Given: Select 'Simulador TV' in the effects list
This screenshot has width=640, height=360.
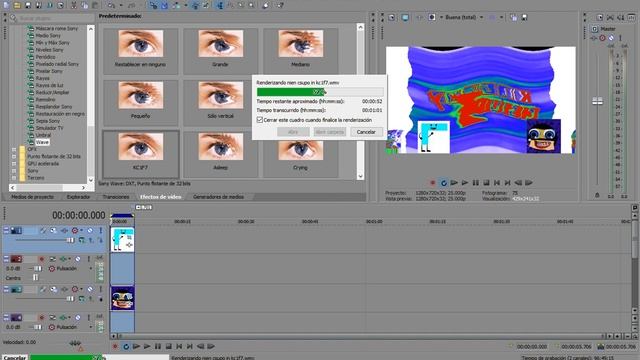Looking at the screenshot, I should [x=49, y=128].
